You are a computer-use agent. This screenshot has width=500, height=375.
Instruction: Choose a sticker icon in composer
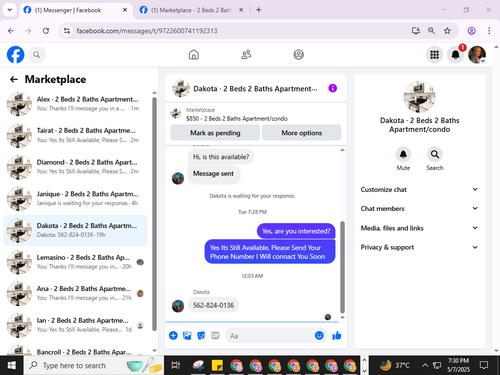click(x=201, y=335)
